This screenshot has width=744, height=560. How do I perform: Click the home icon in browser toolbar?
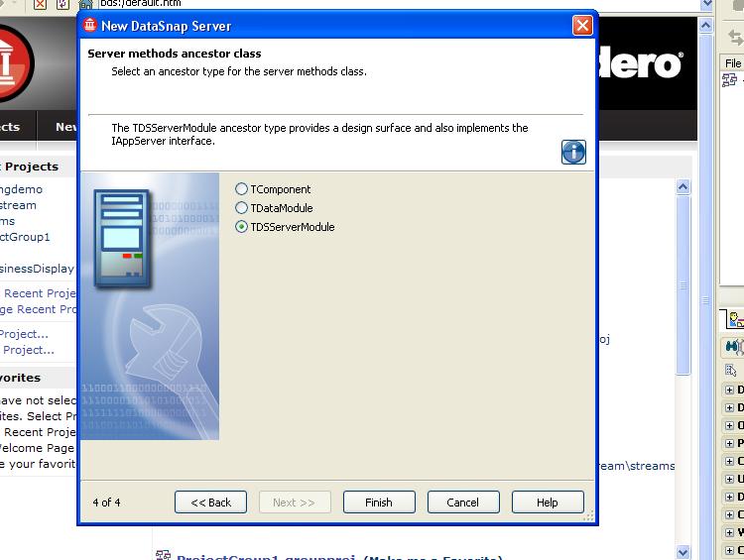pyautogui.click(x=85, y=4)
